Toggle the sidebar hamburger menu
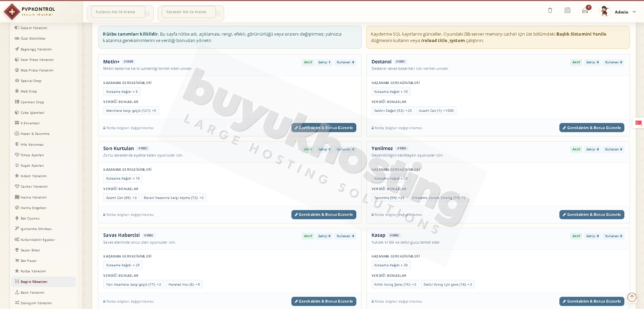644x309 pixels. [74, 12]
